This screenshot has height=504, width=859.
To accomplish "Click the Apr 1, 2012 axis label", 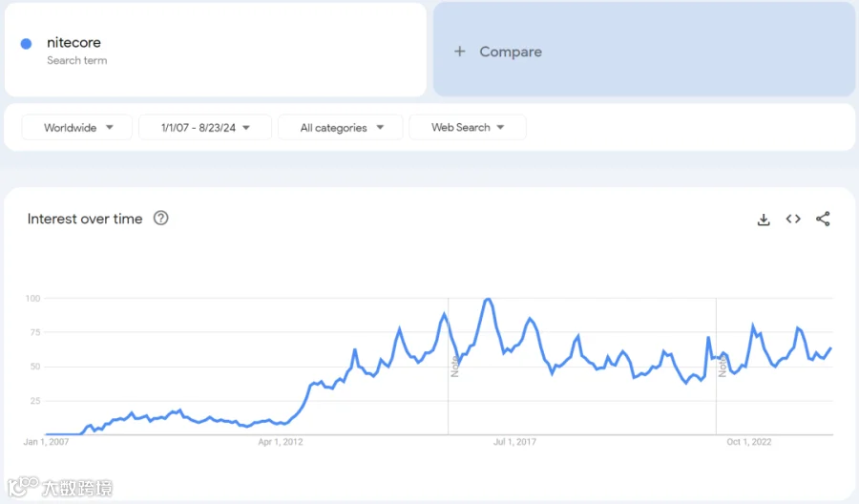I will pos(280,442).
